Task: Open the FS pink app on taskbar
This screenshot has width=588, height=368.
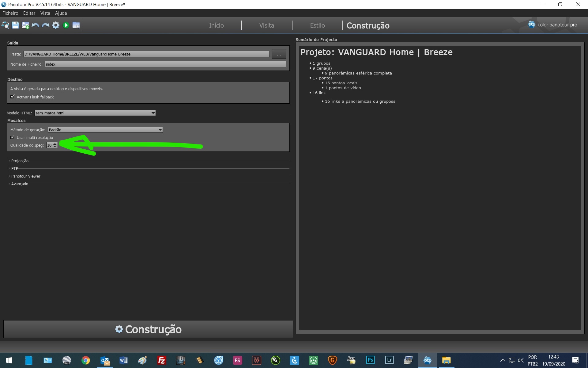Action: coord(237,360)
